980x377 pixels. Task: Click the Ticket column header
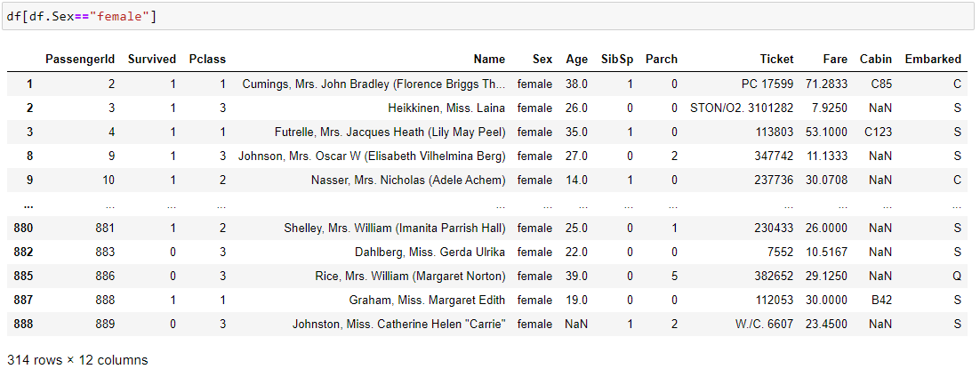click(x=776, y=60)
